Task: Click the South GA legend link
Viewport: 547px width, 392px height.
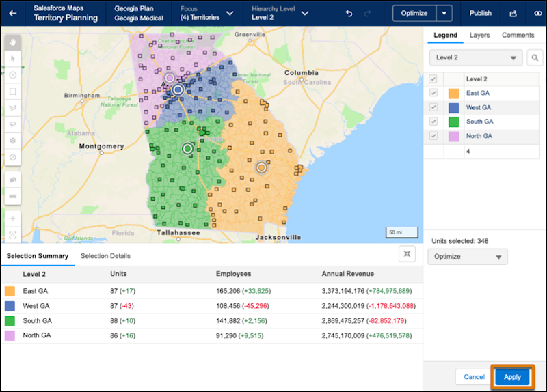Action: pyautogui.click(x=480, y=122)
